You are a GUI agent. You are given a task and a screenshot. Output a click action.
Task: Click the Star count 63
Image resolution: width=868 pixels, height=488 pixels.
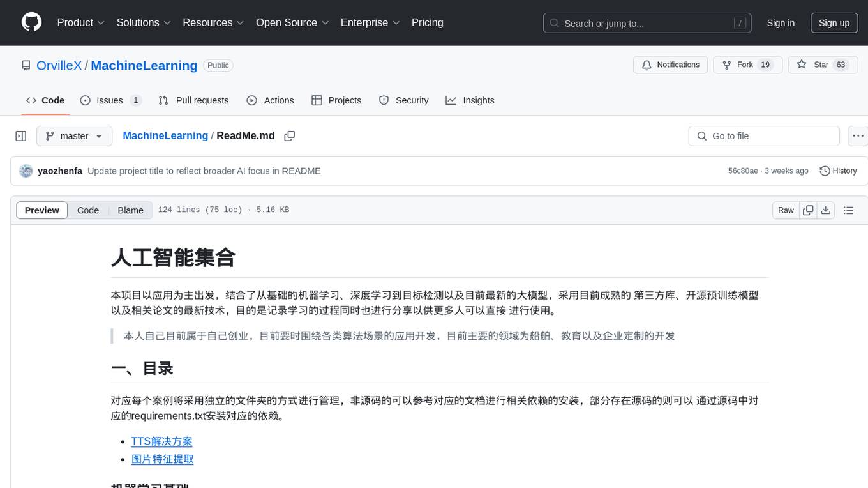(841, 65)
